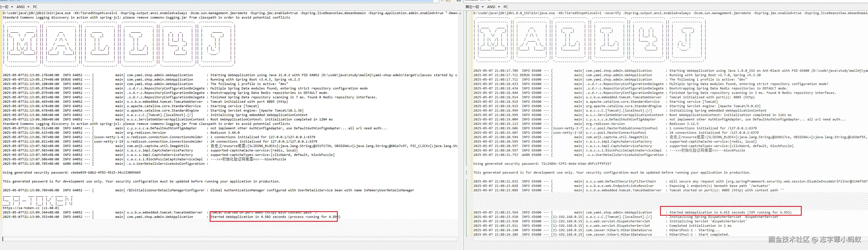Click "Starting service [Tomcat]" in the left pane
868x250 pixels.
(x=235, y=106)
